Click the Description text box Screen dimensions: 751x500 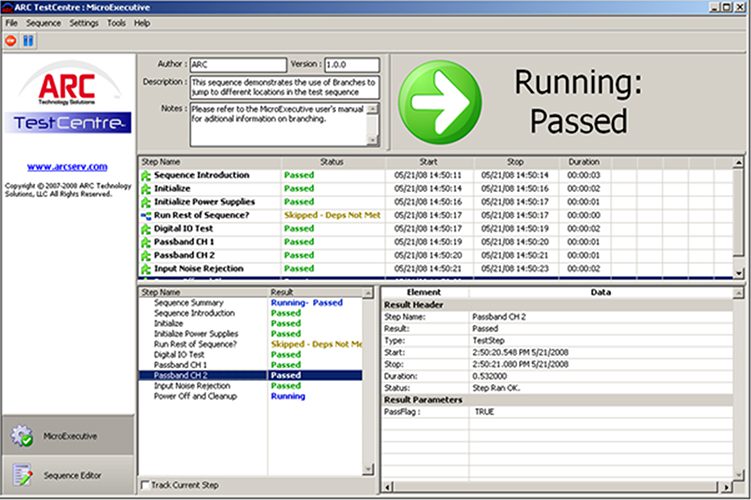pyautogui.click(x=284, y=87)
